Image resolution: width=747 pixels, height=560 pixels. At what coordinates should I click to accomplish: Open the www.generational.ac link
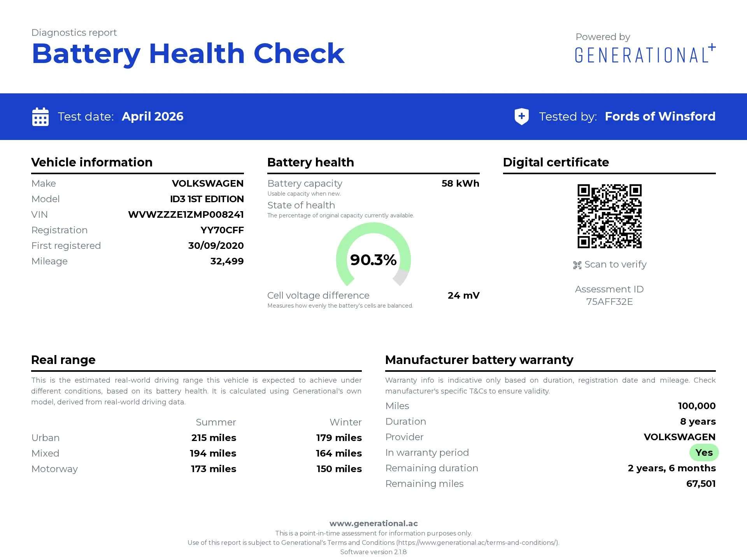pyautogui.click(x=373, y=523)
